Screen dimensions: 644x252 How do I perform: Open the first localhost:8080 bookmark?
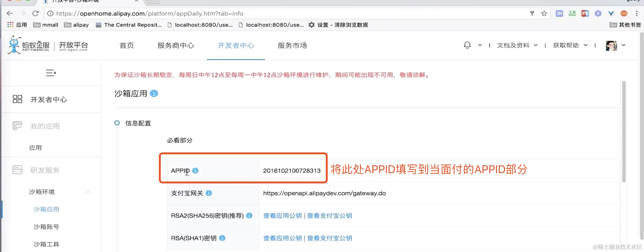point(200,25)
